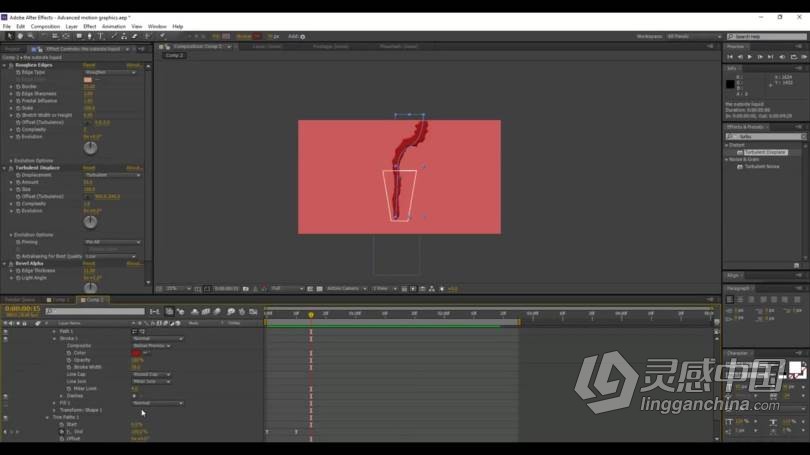
Task: Collapse the Roughen Edges effect group
Action: (4, 65)
